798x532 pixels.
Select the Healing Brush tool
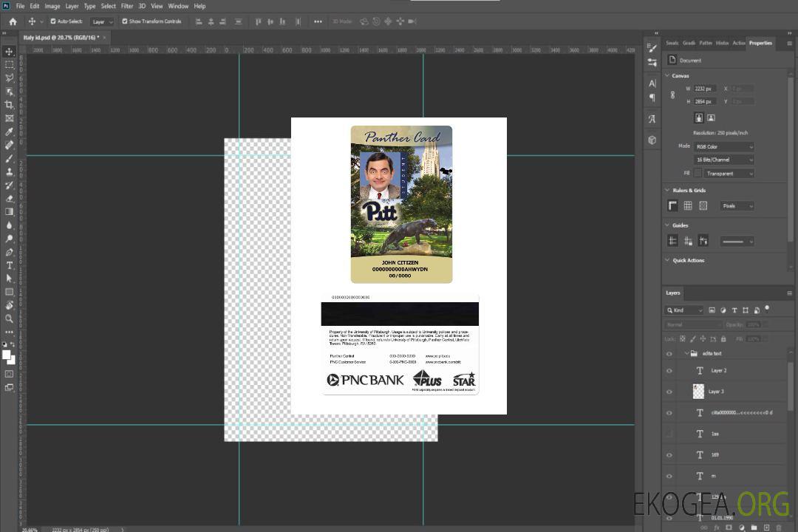[9, 145]
